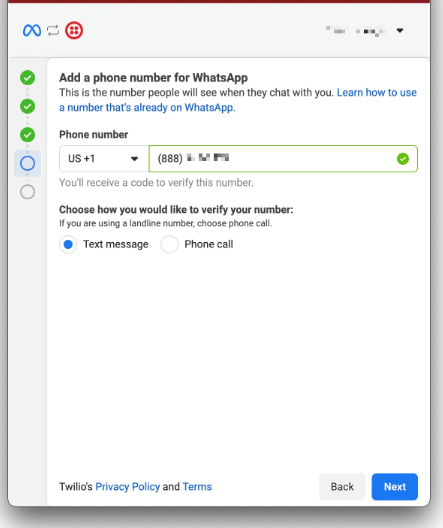Click the Next button
This screenshot has height=528, width=443.
coord(395,487)
